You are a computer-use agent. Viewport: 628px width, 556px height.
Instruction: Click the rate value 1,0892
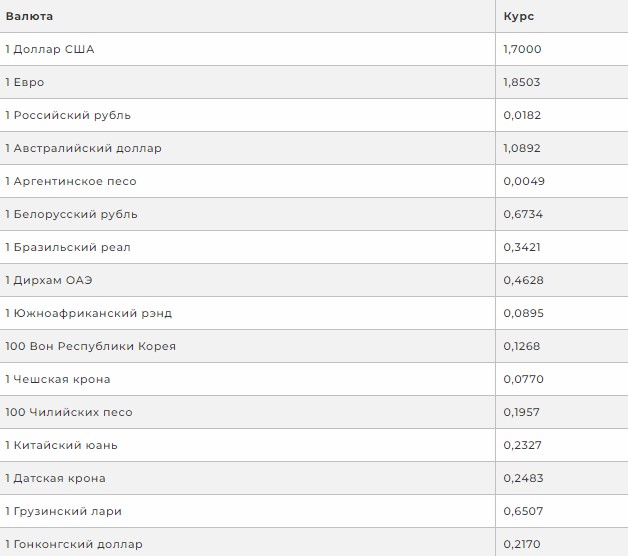523,148
